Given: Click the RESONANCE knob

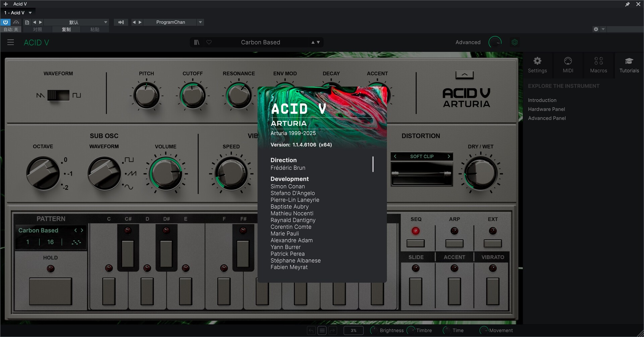Looking at the screenshot, I should [239, 95].
